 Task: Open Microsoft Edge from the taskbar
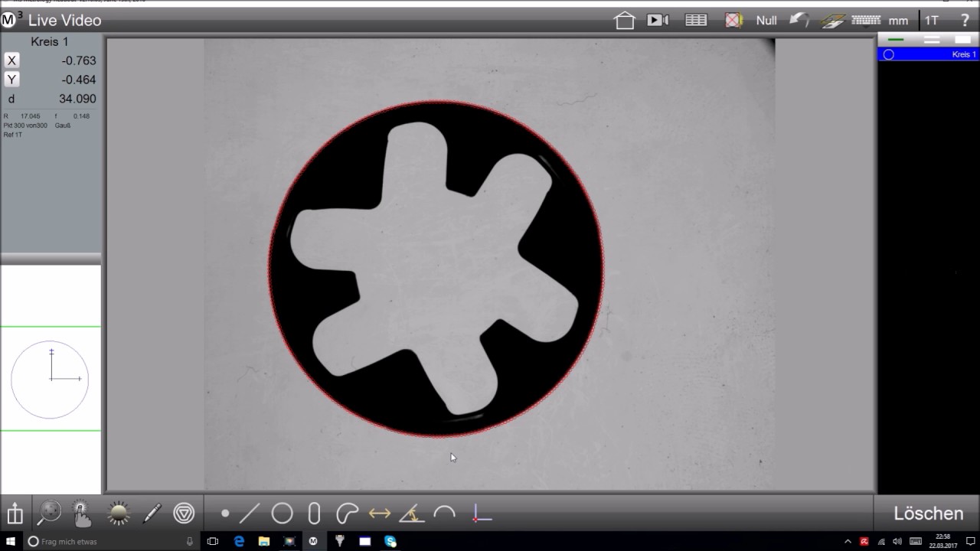(239, 541)
